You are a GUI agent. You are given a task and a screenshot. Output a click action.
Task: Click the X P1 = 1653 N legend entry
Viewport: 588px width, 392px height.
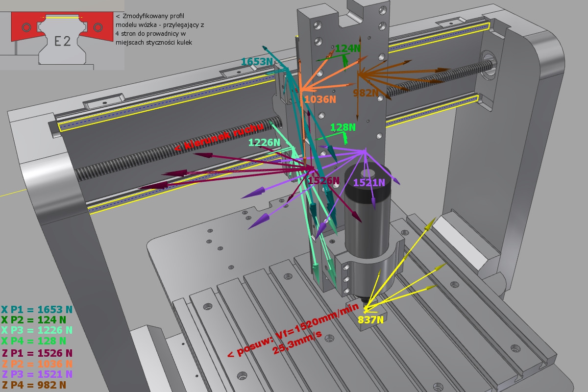point(36,310)
